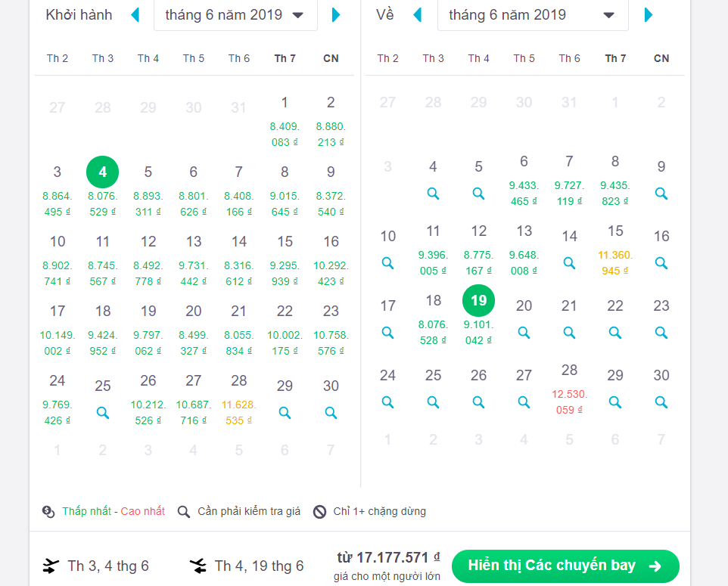The height and width of the screenshot is (586, 728).
Task: Check price for departure June 30
Action: pos(331,413)
